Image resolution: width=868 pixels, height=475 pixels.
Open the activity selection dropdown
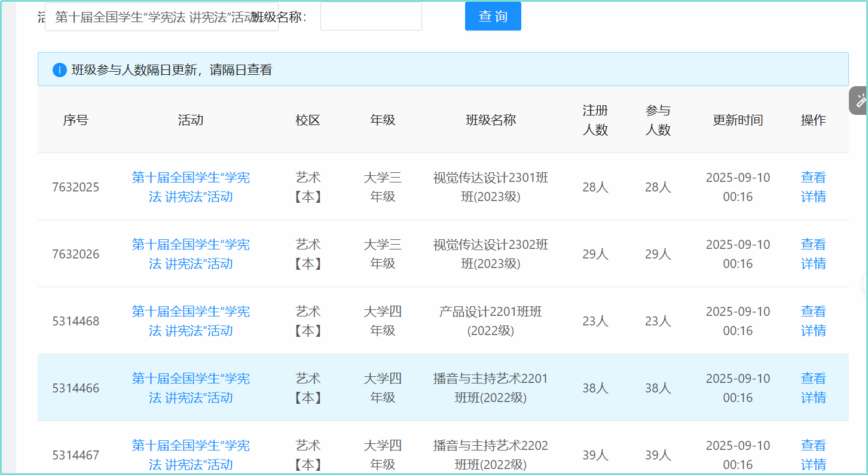tap(161, 17)
